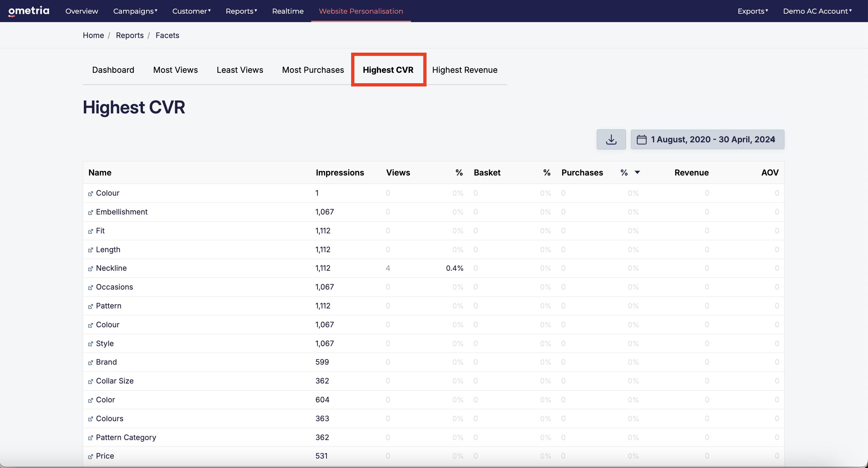
Task: Switch to the Most Views tab
Action: (x=175, y=70)
